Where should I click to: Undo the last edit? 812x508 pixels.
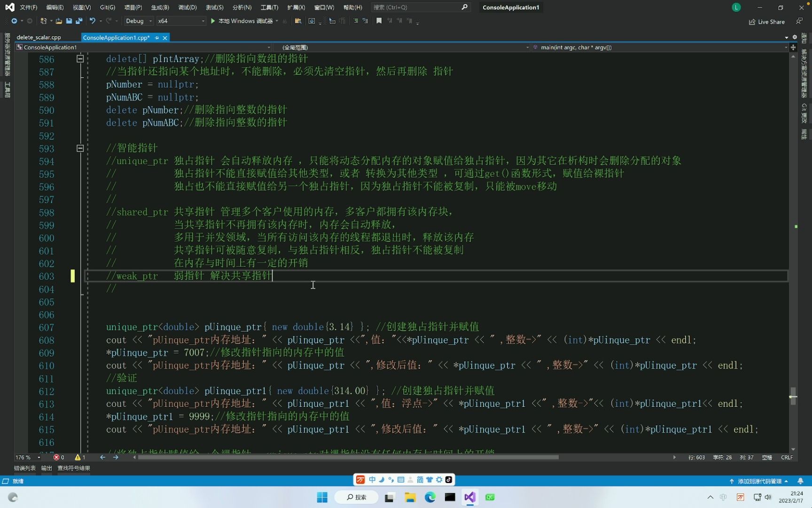93,21
